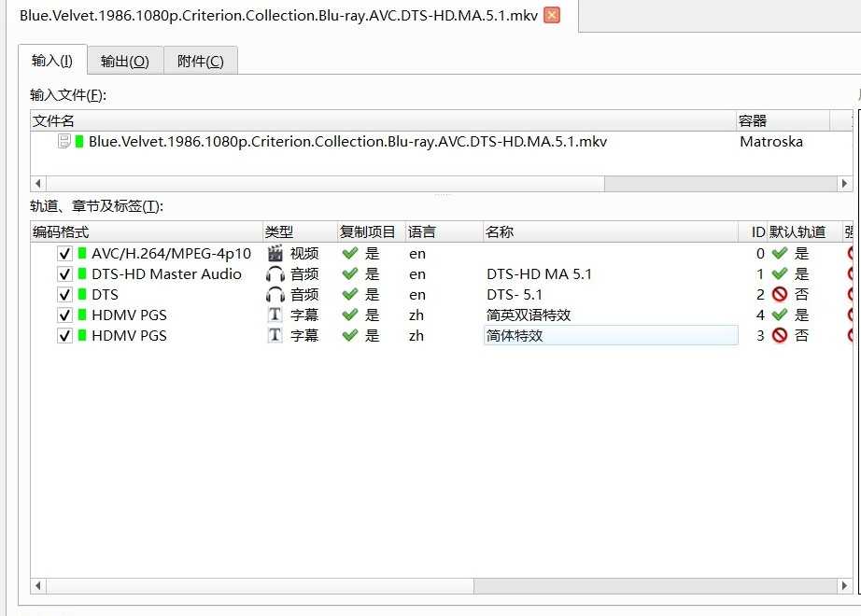
Task: Sort tracks by 编码格式 column header
Action: (147, 231)
